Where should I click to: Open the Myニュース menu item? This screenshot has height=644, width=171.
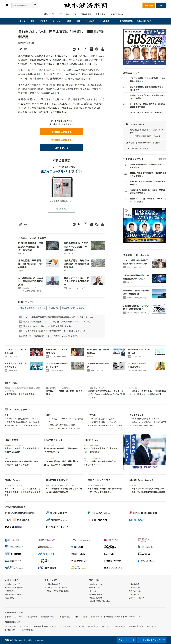click(x=71, y=14)
